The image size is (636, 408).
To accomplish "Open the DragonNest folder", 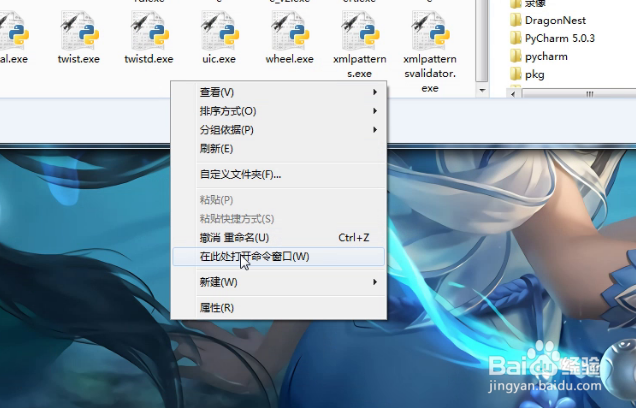I will (x=548, y=20).
